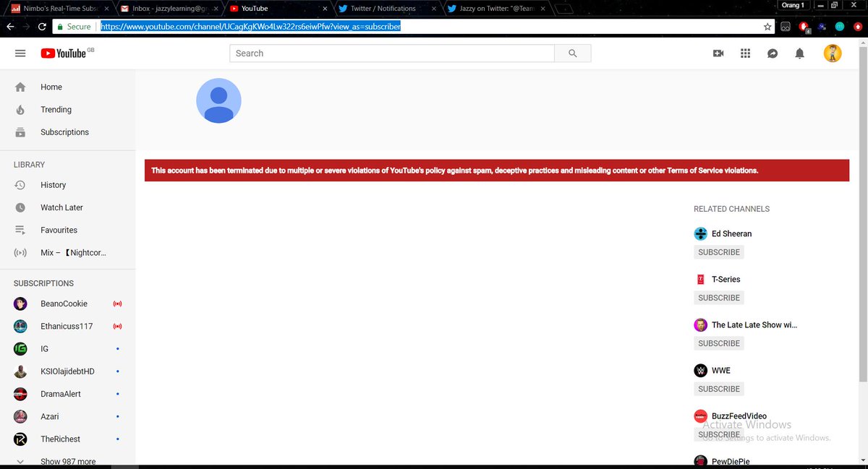The image size is (868, 469).
Task: Open Ethanicuss117 subscription channel
Action: click(67, 327)
